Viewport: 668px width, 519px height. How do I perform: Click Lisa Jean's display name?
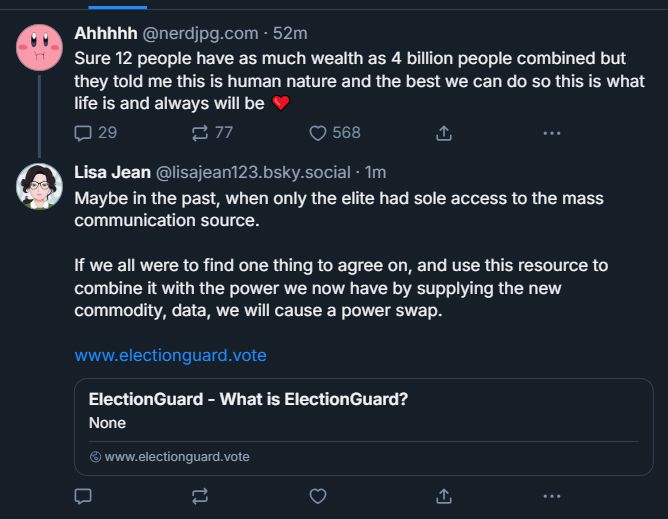(x=113, y=172)
